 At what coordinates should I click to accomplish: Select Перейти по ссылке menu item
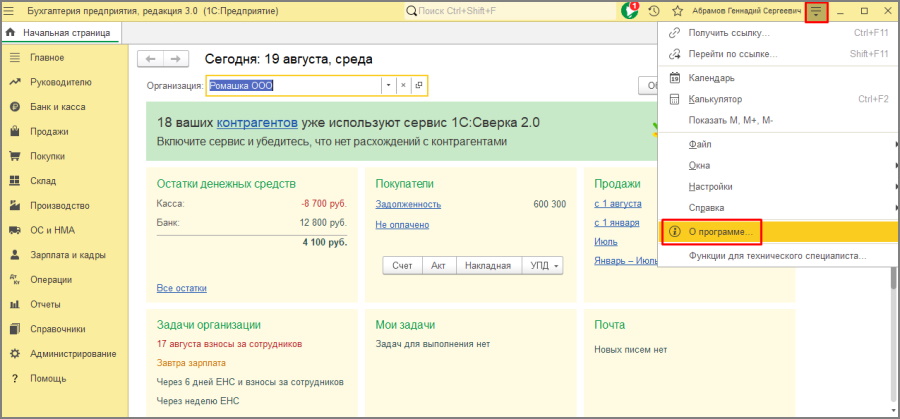point(778,55)
